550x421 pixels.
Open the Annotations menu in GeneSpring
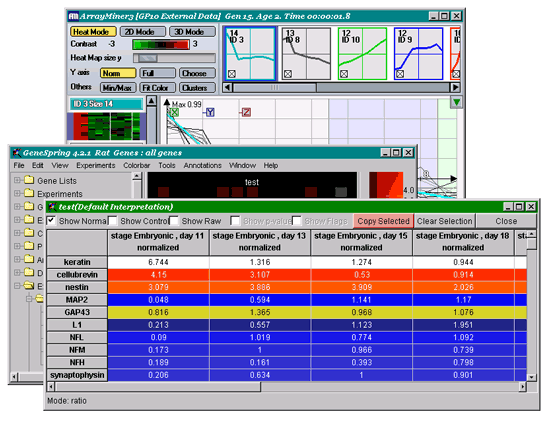(202, 165)
